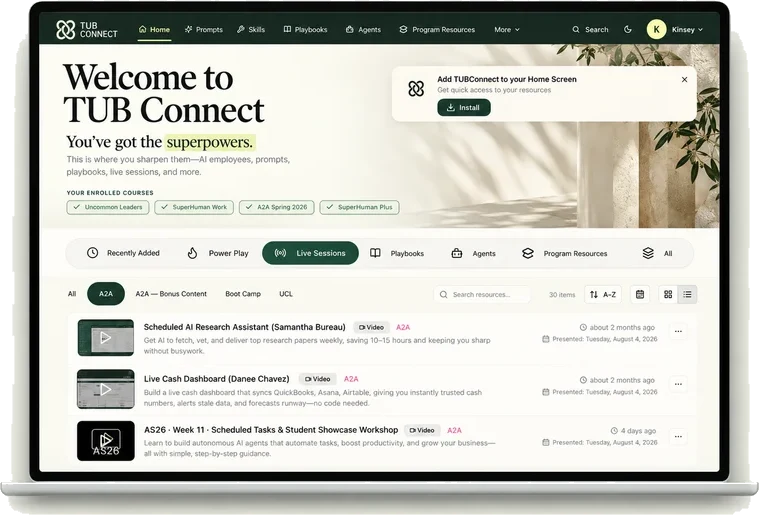This screenshot has height=515, width=759.
Task: Select the A2A Spring 2026 course chip
Action: [x=276, y=207]
